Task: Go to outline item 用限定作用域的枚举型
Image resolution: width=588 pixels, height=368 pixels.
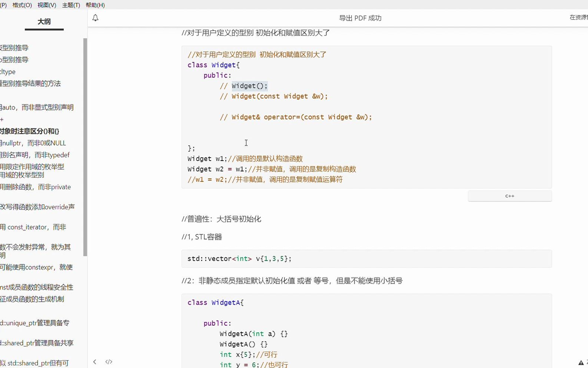Action: click(x=32, y=167)
